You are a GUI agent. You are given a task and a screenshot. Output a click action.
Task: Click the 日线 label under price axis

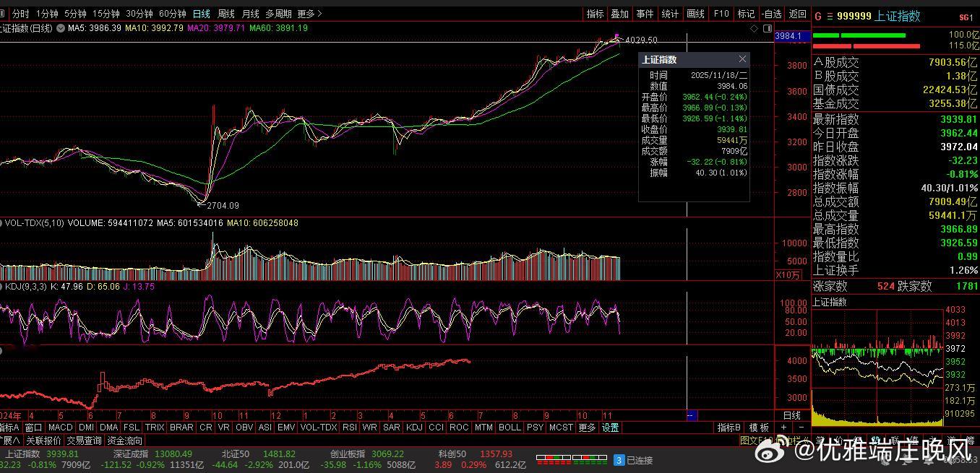click(791, 416)
